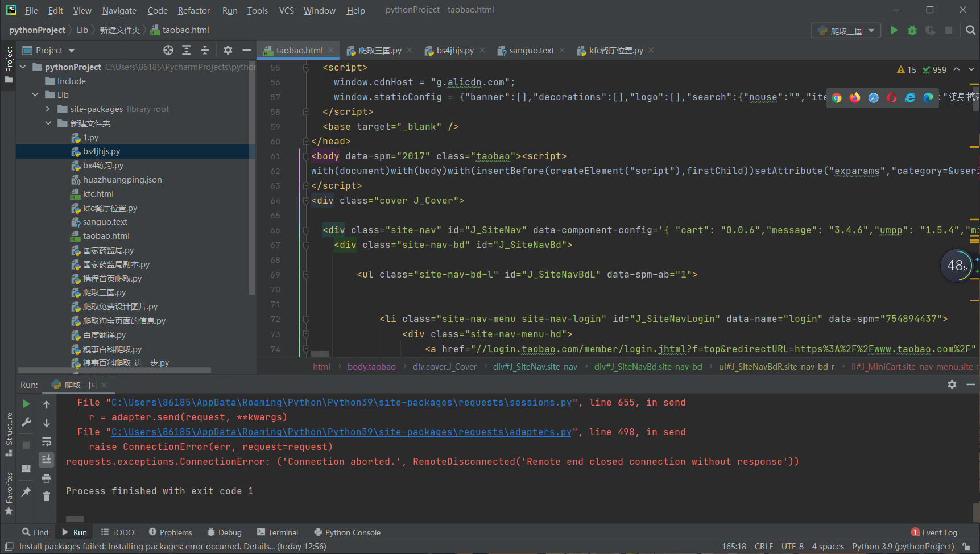
Task: Collapse the pythonProject root folder
Action: [23, 67]
